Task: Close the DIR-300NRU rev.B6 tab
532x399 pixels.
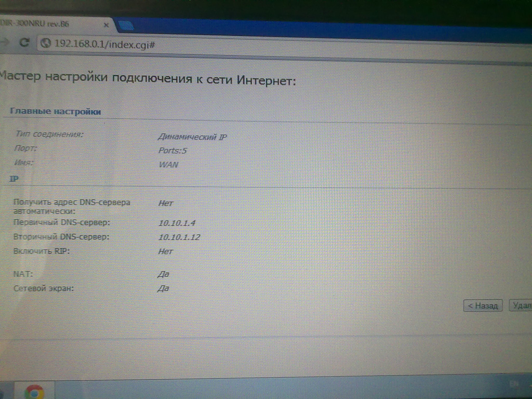Action: pyautogui.click(x=106, y=25)
